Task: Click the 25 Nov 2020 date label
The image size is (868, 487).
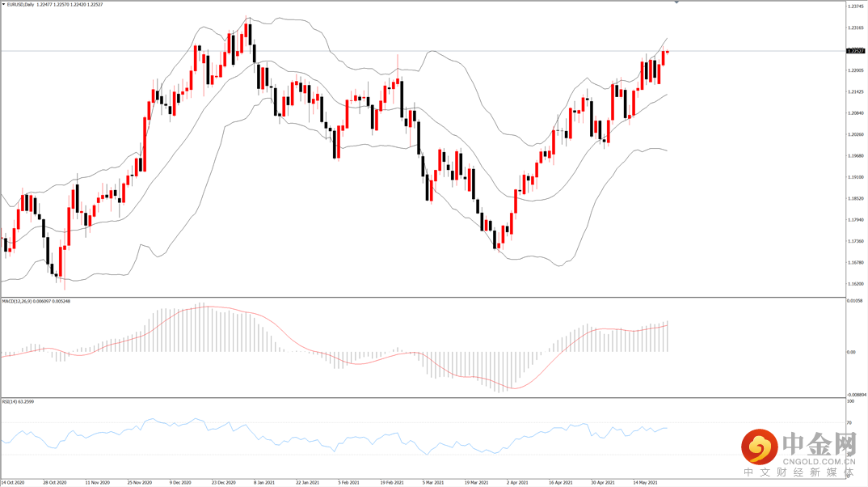Action: (140, 483)
